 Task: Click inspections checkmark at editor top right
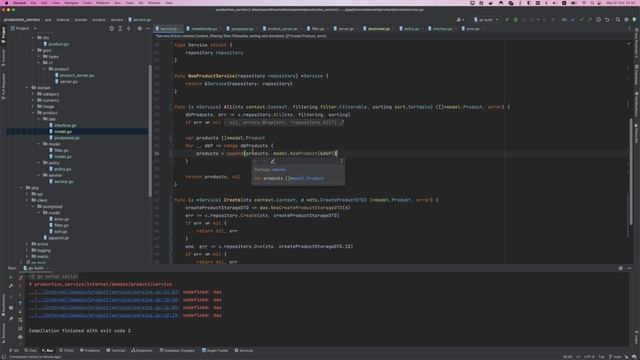tap(629, 43)
